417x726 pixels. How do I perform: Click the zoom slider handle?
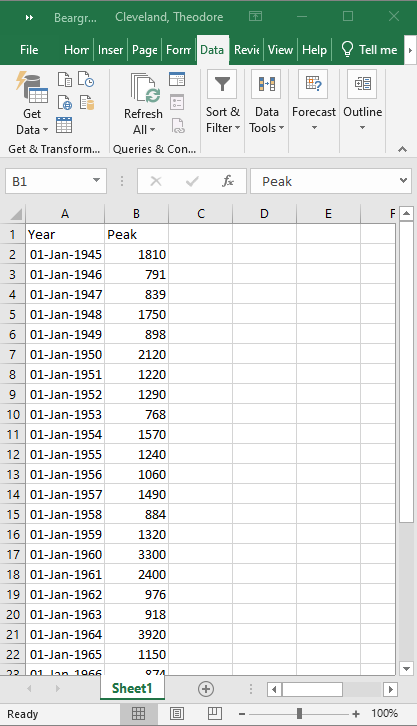(x=299, y=713)
